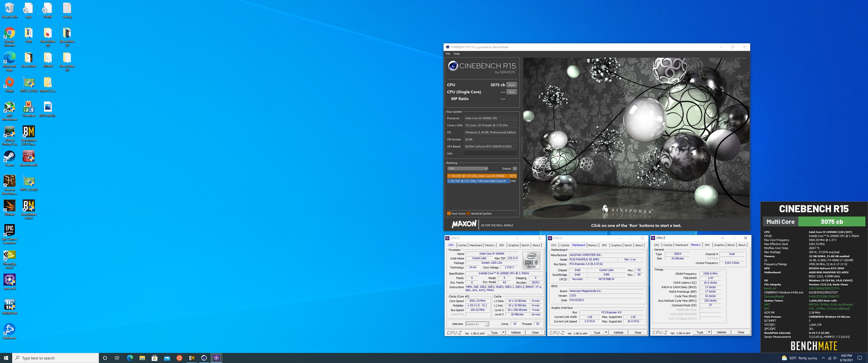
Task: Open the Recycle Bin desktop icon
Action: click(x=9, y=10)
